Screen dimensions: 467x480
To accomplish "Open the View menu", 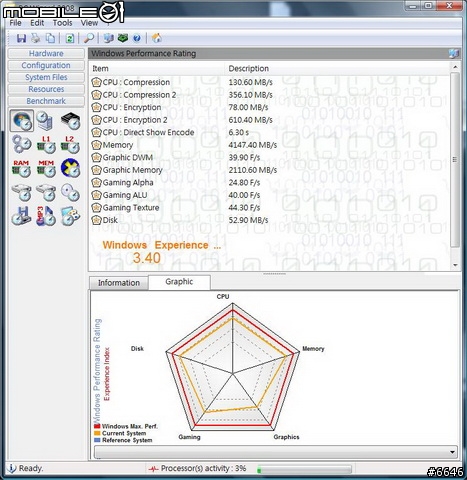I will tap(89, 23).
